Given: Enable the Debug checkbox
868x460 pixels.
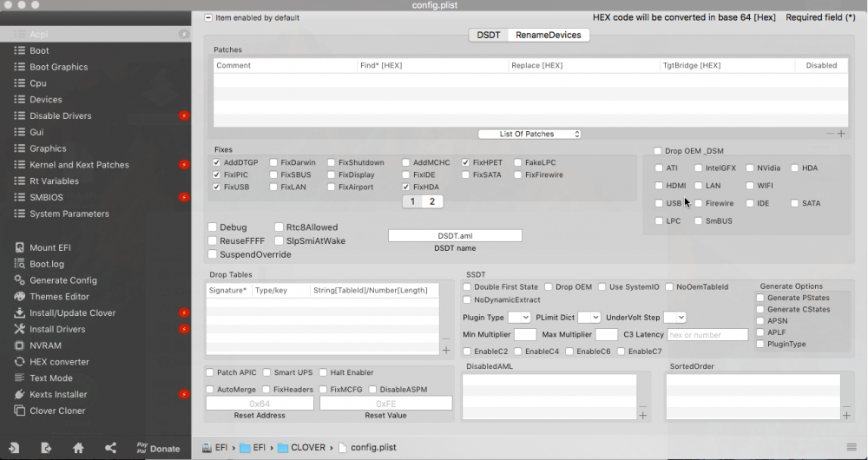Looking at the screenshot, I should (212, 227).
